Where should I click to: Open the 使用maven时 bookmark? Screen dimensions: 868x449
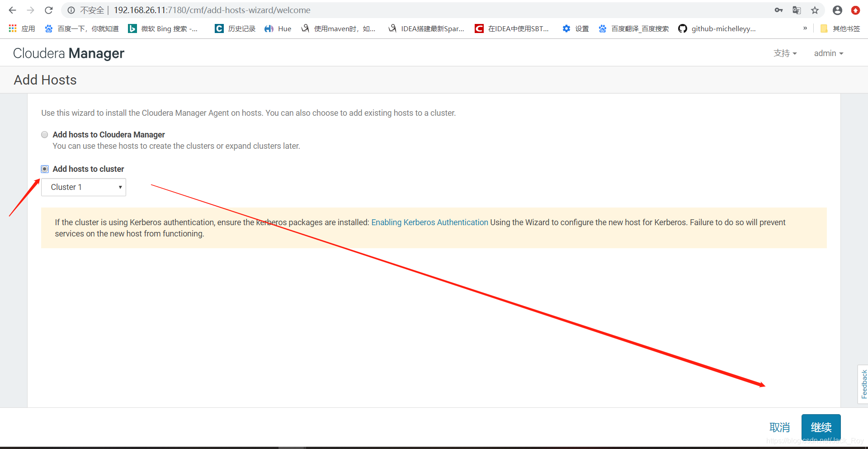(x=338, y=28)
